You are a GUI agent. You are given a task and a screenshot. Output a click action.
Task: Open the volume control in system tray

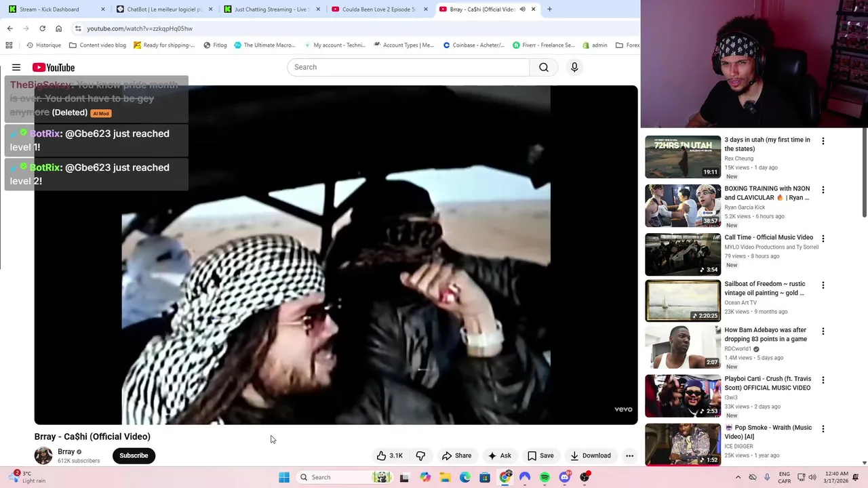(x=812, y=477)
